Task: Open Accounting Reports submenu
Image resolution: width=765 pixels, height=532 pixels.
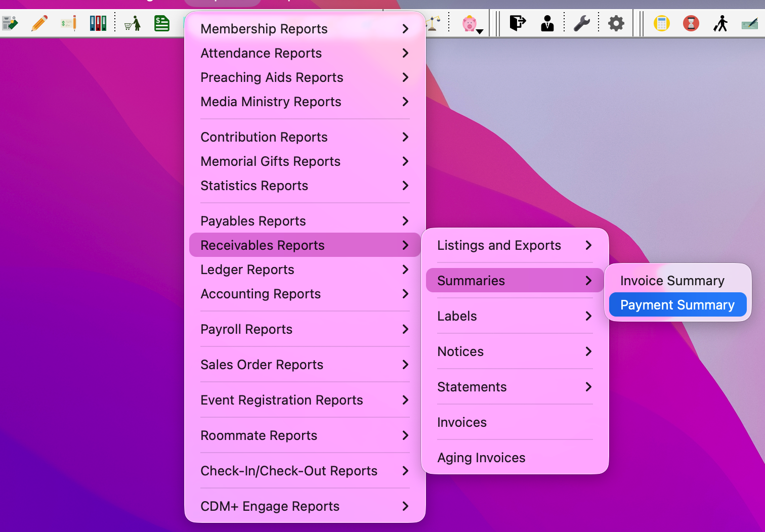Action: 305,294
